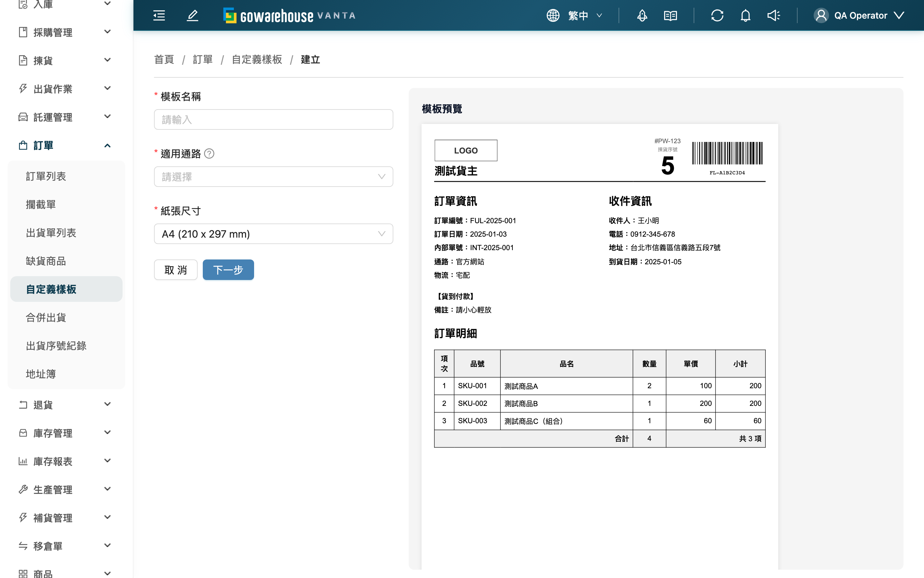
Task: Open the book documentation icon
Action: tap(671, 16)
